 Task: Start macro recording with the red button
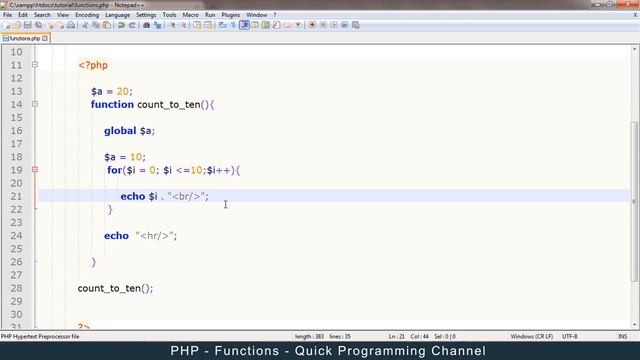pyautogui.click(x=312, y=25)
